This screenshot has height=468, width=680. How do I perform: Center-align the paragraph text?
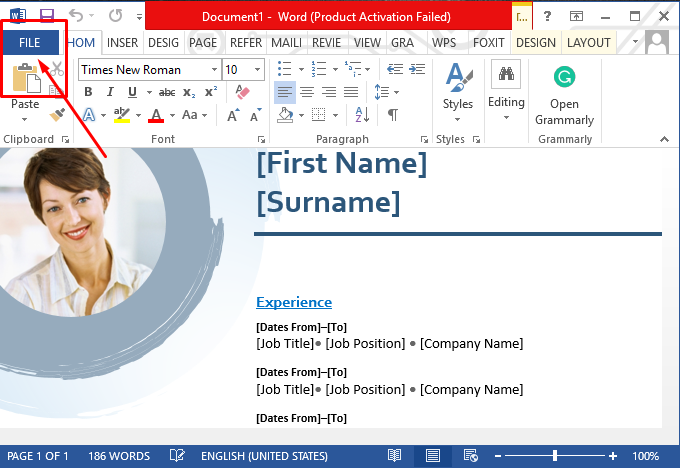pos(307,92)
